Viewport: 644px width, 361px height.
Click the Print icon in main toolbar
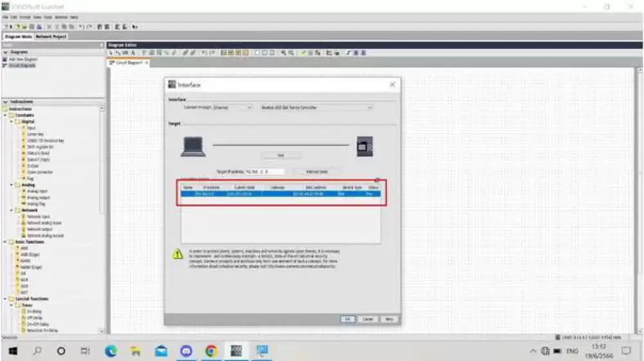[x=39, y=26]
